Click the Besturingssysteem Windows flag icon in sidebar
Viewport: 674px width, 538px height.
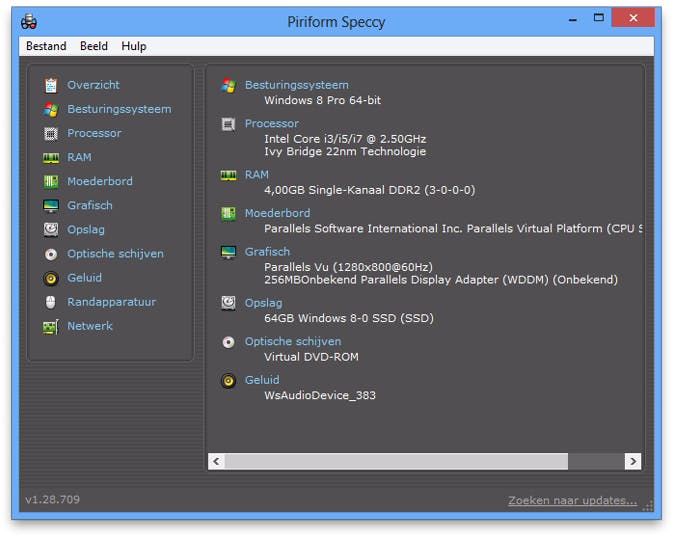[51, 110]
